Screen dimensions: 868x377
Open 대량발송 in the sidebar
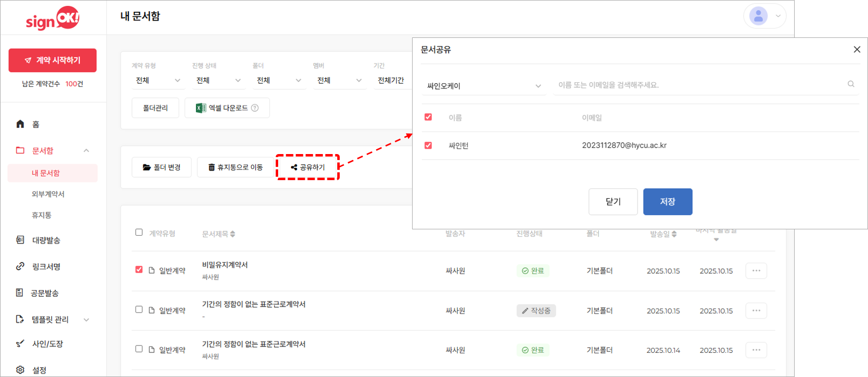pos(38,240)
